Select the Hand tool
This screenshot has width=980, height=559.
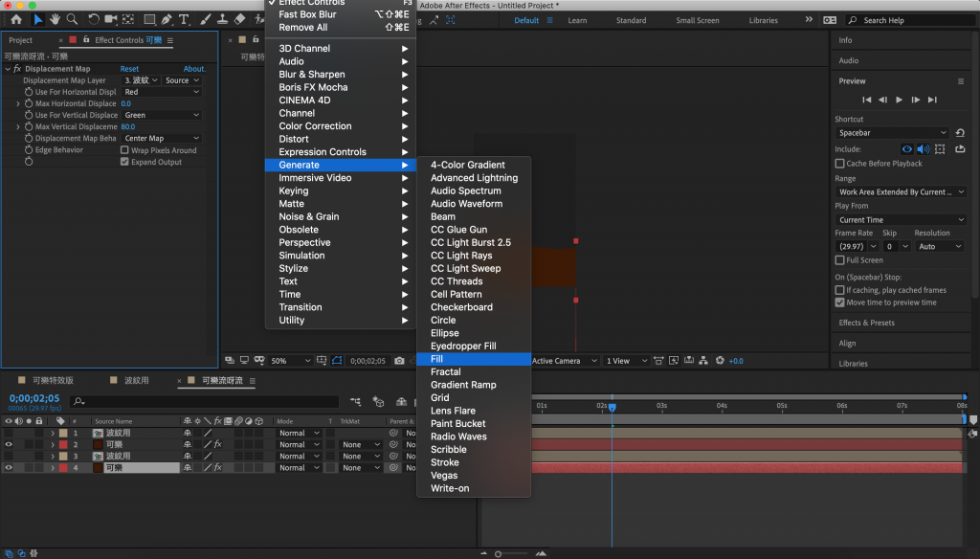(55, 19)
